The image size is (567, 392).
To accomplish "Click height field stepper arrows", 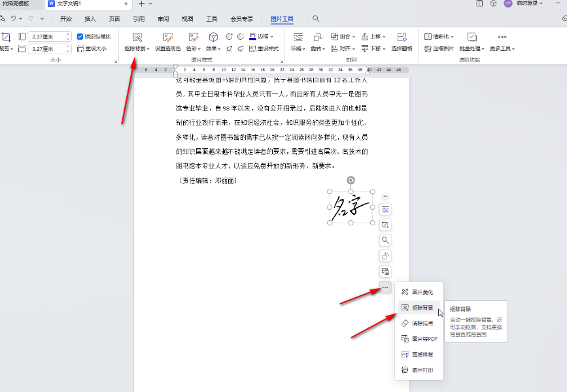I will pos(67,37).
